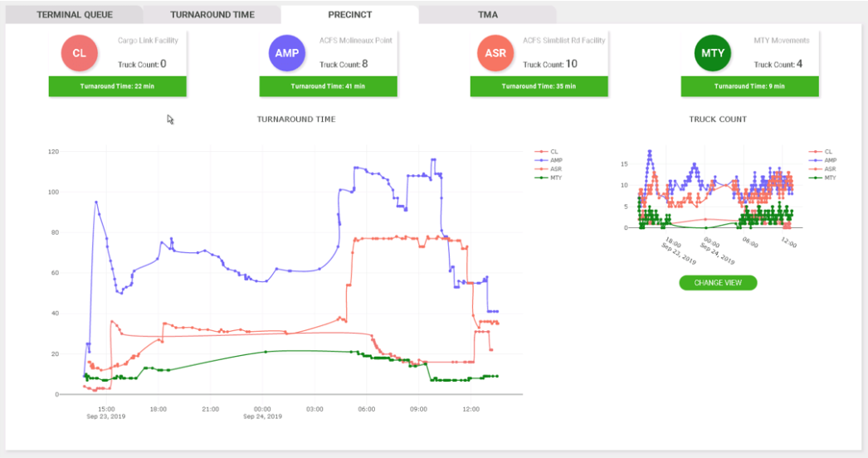Click the AMP peak point near 06:00
The width and height of the screenshot is (868, 458).
pos(355,168)
